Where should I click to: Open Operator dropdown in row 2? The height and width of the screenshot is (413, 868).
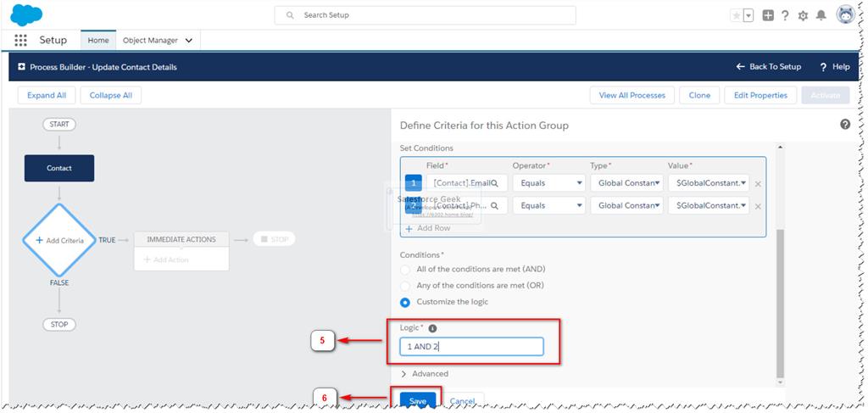549,205
